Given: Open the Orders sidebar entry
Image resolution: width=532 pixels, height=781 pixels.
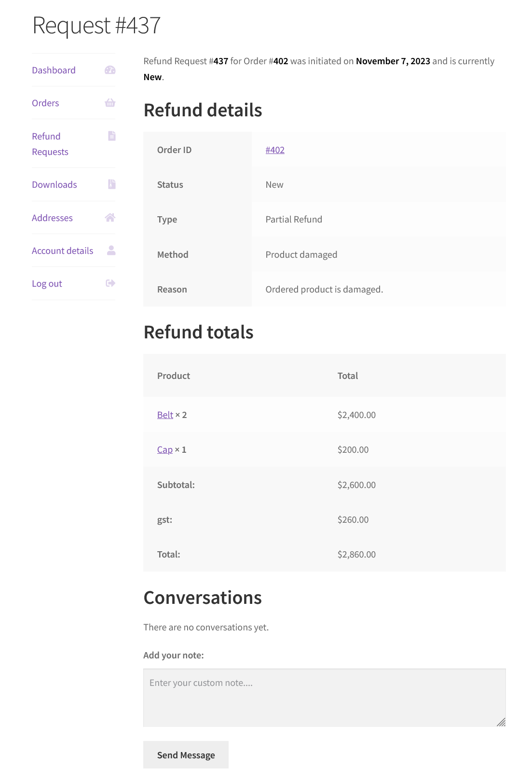Looking at the screenshot, I should 45,103.
